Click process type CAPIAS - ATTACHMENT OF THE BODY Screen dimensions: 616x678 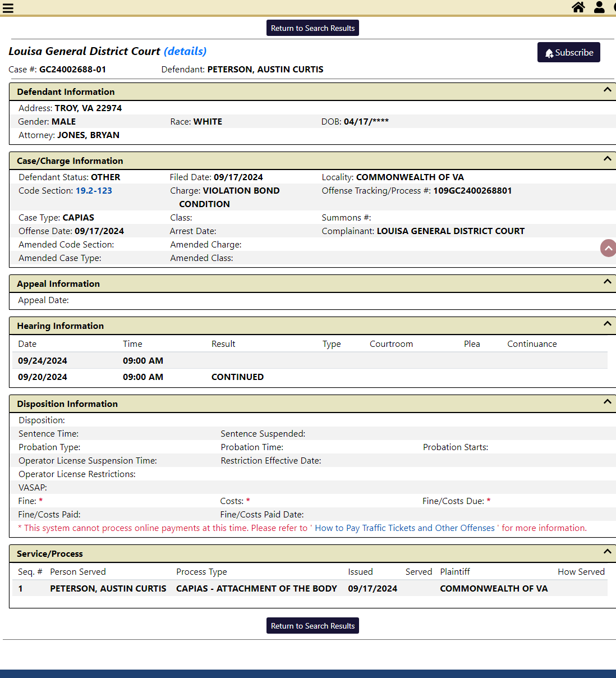(256, 589)
